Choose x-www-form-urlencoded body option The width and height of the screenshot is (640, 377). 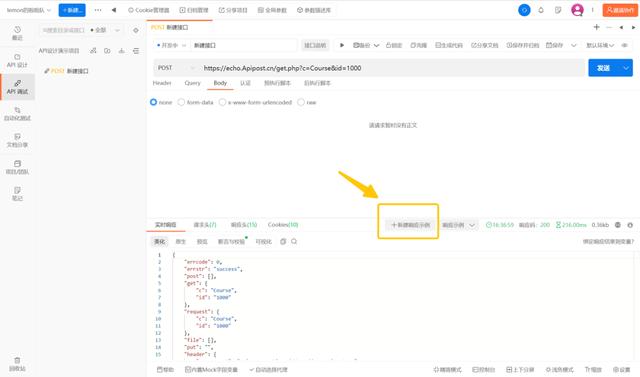click(256, 102)
